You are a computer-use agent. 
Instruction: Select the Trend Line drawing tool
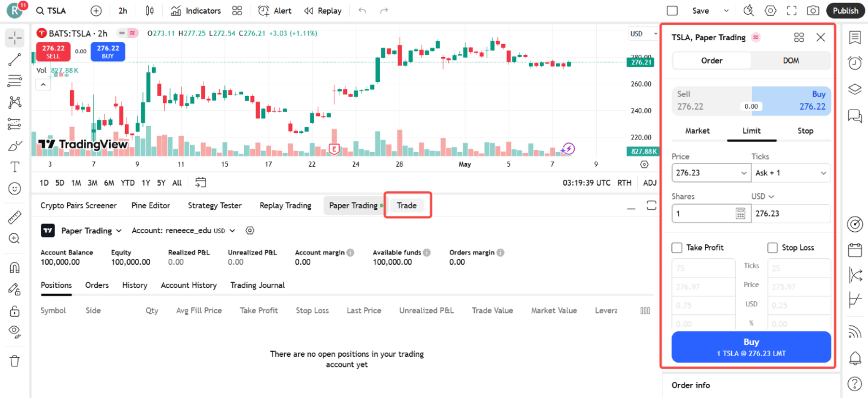pyautogui.click(x=15, y=59)
